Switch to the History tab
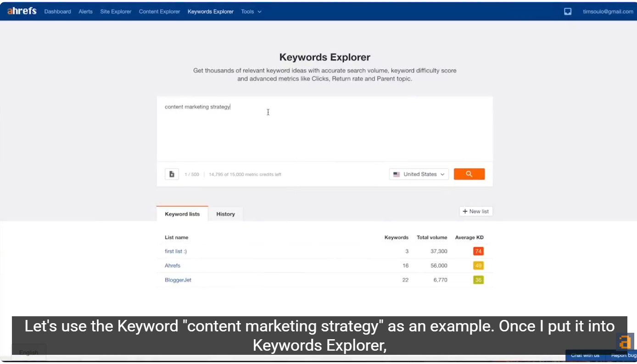The width and height of the screenshot is (637, 364). click(225, 214)
